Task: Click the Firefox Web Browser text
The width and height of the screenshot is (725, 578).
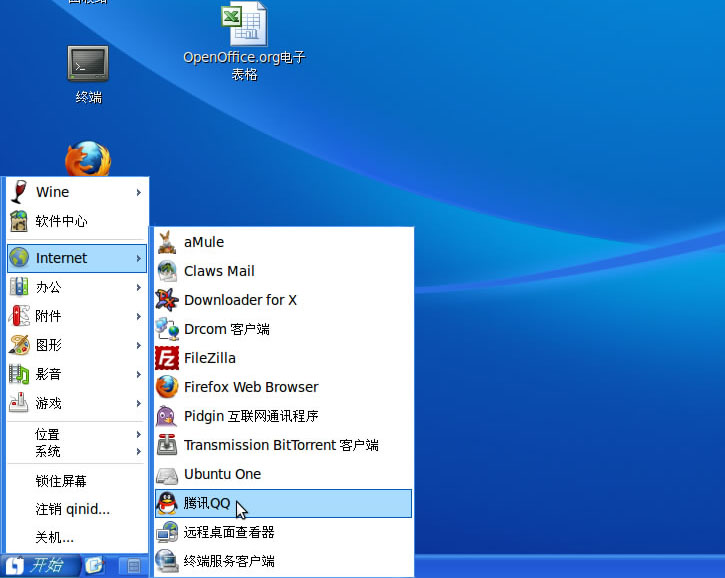Action: point(251,387)
